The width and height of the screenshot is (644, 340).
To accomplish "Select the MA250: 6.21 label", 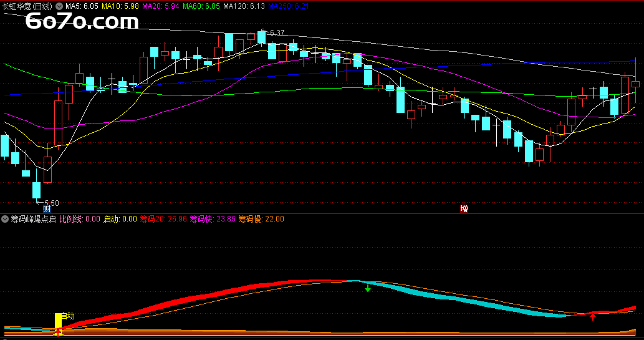I will tap(288, 6).
